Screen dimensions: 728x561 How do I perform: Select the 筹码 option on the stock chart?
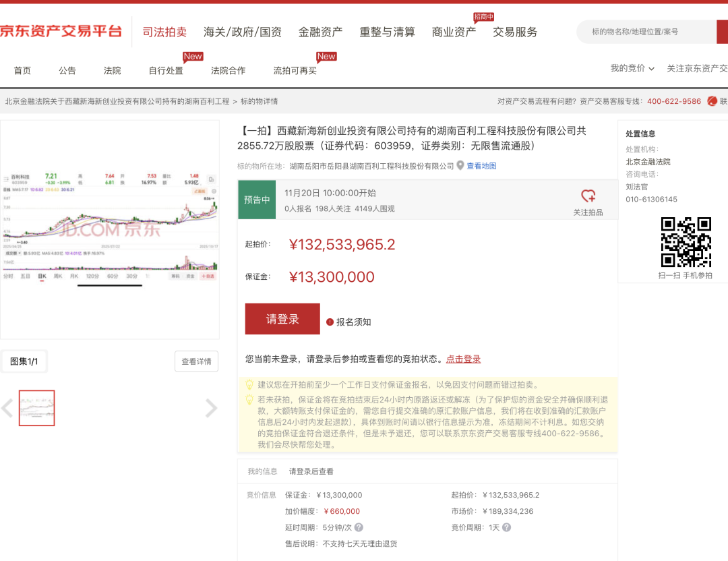(176, 276)
